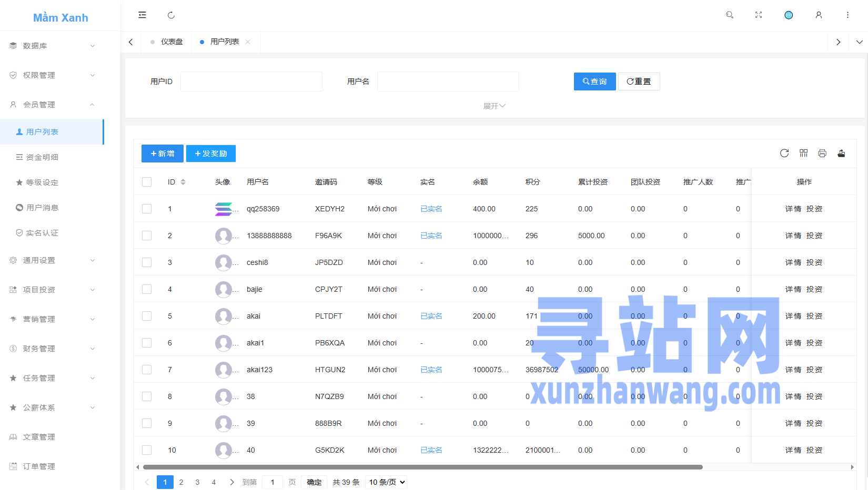Screen dimensions: 868x490
Task: Click the page refresh icon in header
Action: 171,15
